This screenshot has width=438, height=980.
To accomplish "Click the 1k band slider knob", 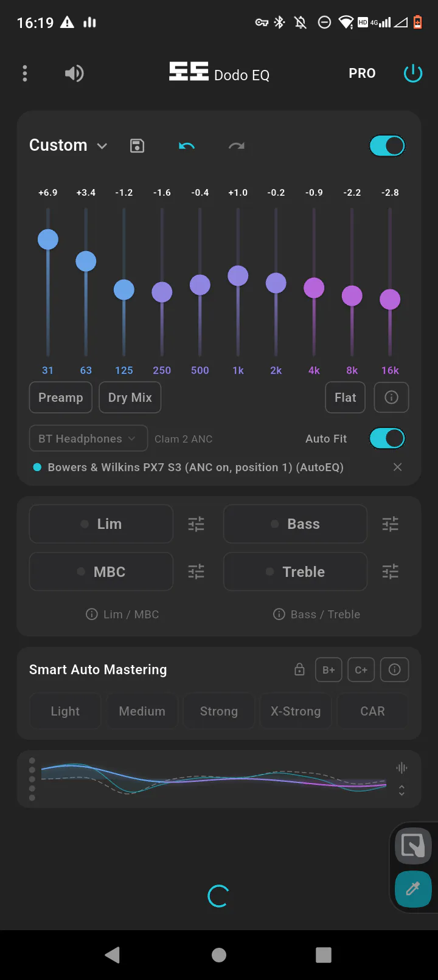I will coord(238,276).
